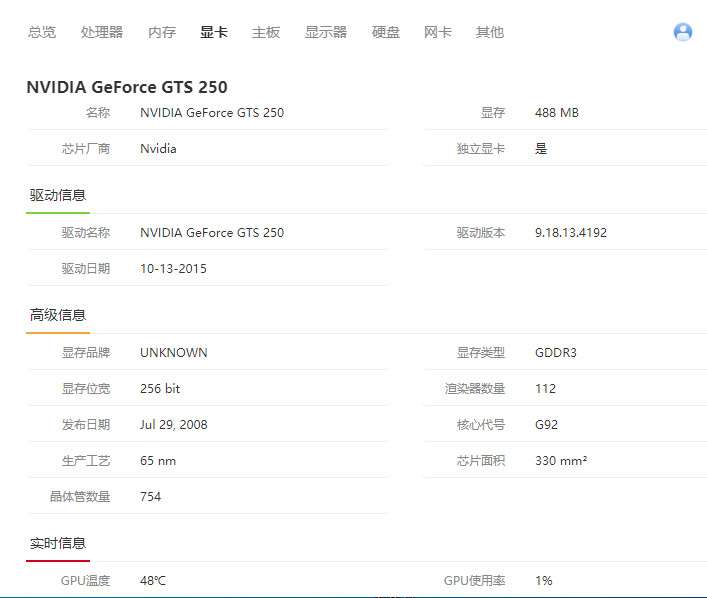
Task: Click the GPU温度 value 48℃
Action: [153, 581]
